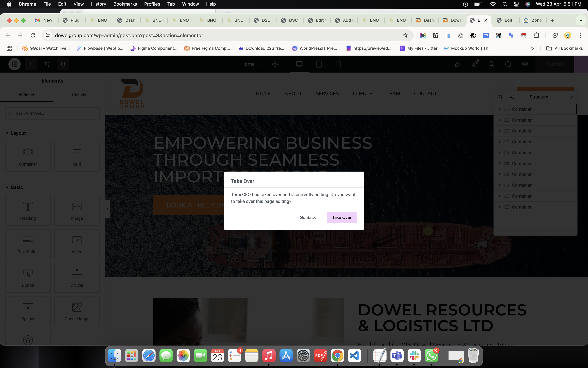The width and height of the screenshot is (588, 368).
Task: Expand the first Container in Structure
Action: pyautogui.click(x=500, y=109)
